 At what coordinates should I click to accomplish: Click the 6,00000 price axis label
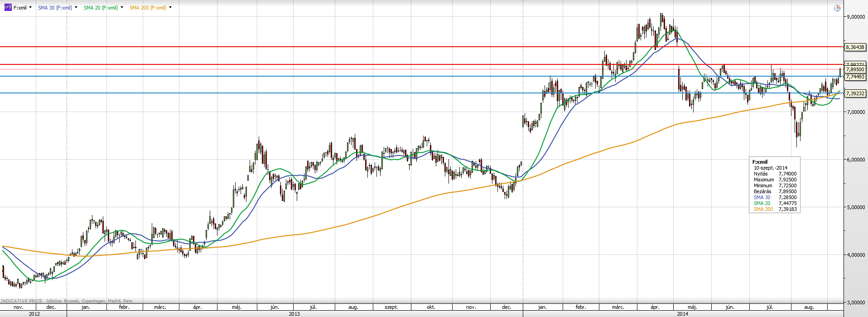(x=855, y=160)
